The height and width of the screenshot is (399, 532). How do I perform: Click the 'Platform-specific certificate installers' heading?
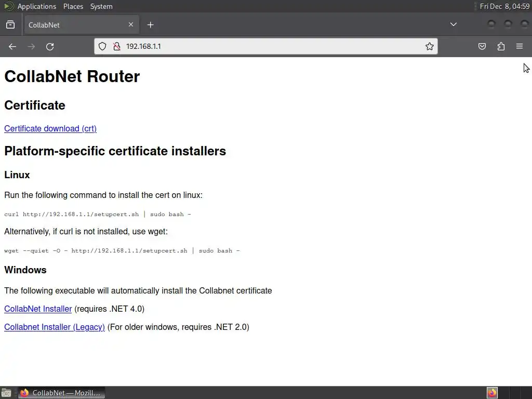coord(115,151)
